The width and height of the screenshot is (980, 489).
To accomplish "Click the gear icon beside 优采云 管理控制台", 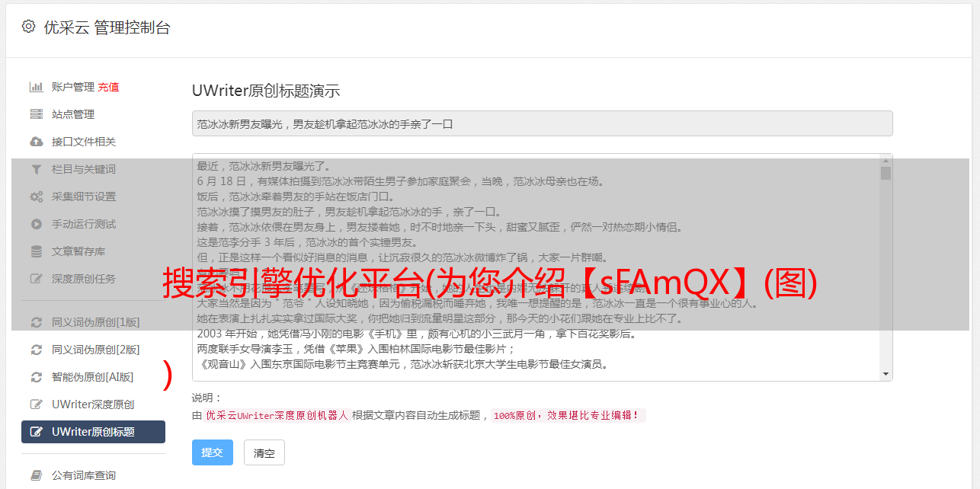I will (28, 27).
